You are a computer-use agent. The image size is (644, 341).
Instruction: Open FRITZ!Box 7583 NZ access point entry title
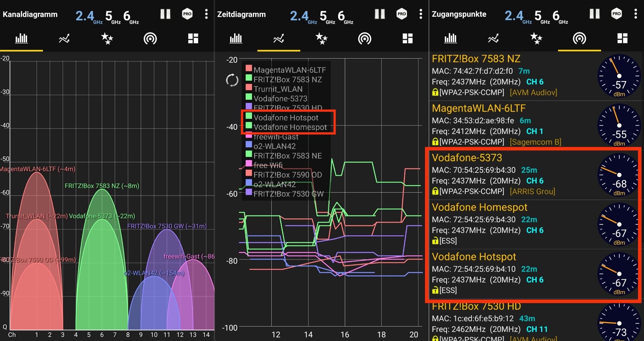pos(476,59)
